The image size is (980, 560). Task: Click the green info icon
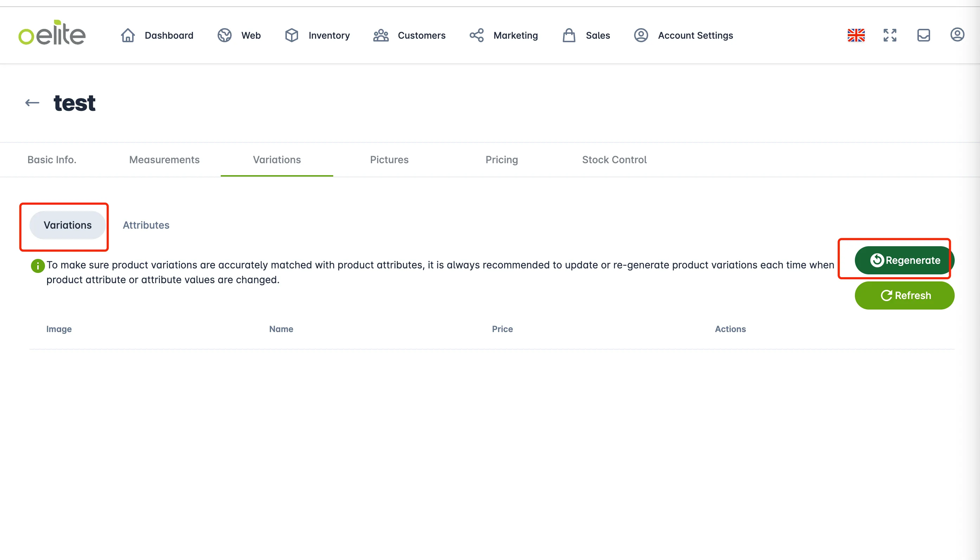38,265
